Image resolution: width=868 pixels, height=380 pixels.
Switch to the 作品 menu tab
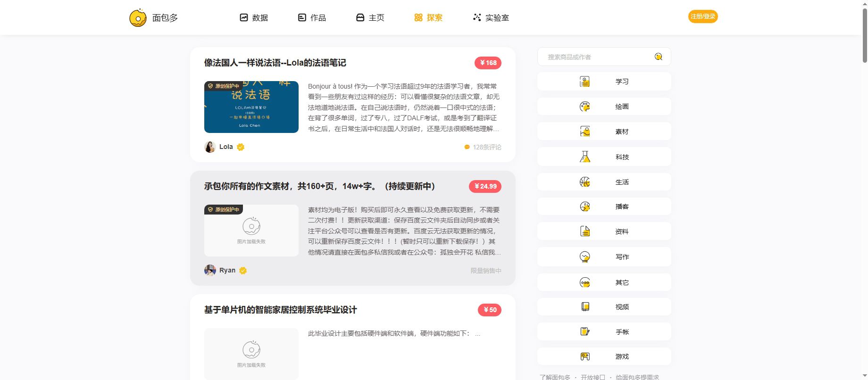[x=312, y=18]
